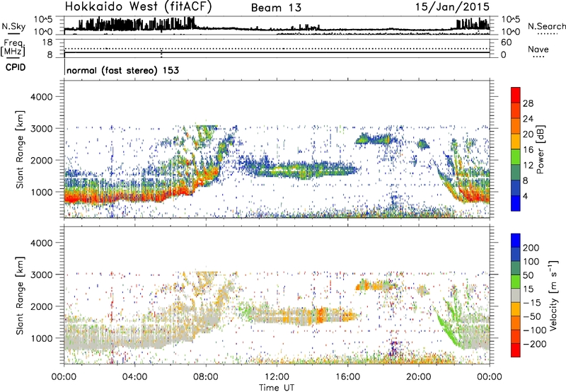Click the 'Velocity [m s-1]' colorbar title
This screenshot has width=566, height=392.
(553, 295)
